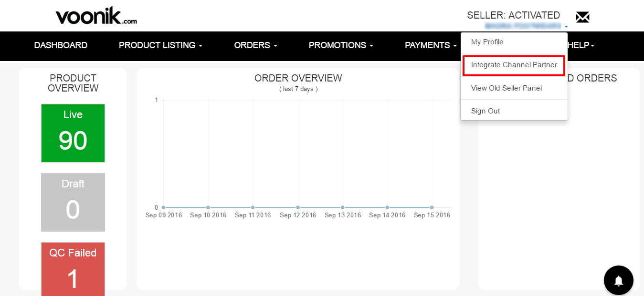
Task: Open the envelope messages icon
Action: [582, 18]
